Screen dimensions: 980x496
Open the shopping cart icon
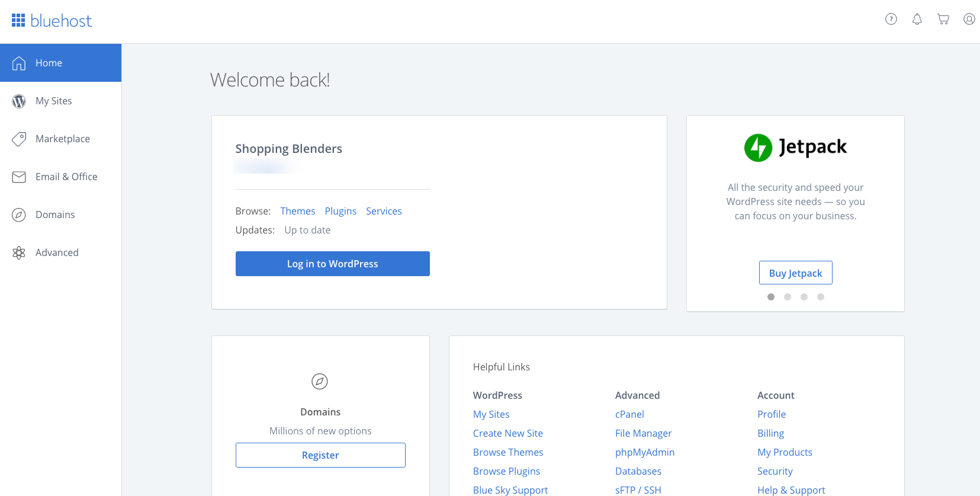[943, 20]
